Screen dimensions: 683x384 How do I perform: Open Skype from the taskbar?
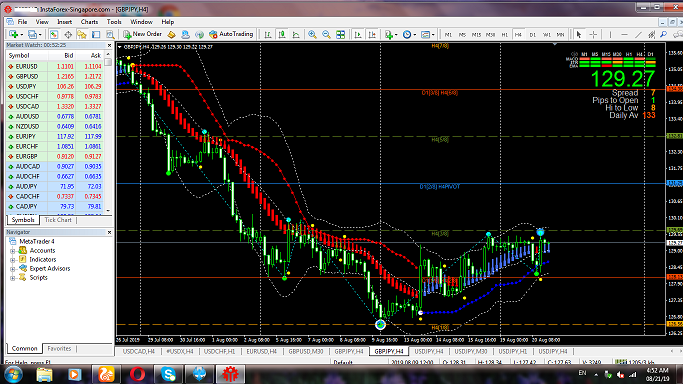point(168,374)
